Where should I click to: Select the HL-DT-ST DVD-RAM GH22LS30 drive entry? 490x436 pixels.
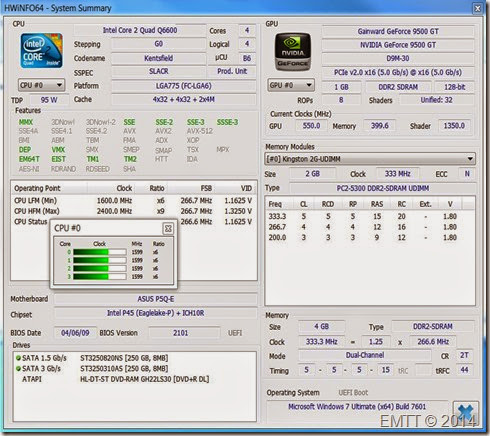coord(144,379)
